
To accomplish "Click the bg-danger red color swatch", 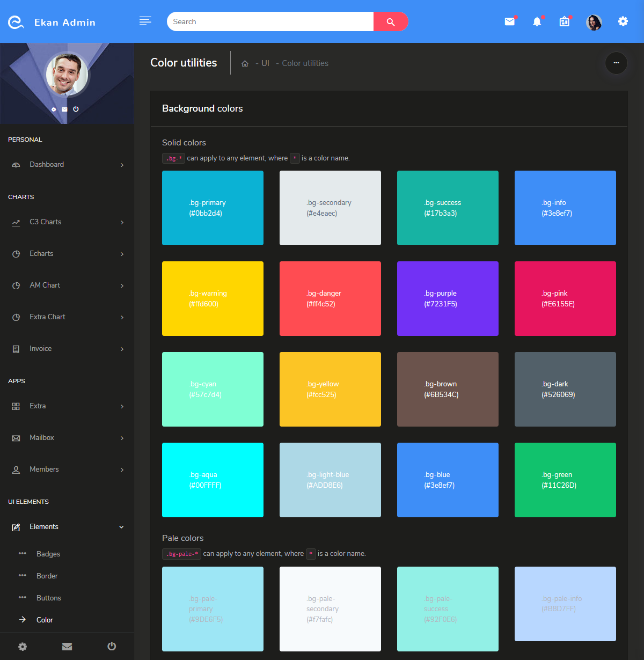I will tap(330, 298).
